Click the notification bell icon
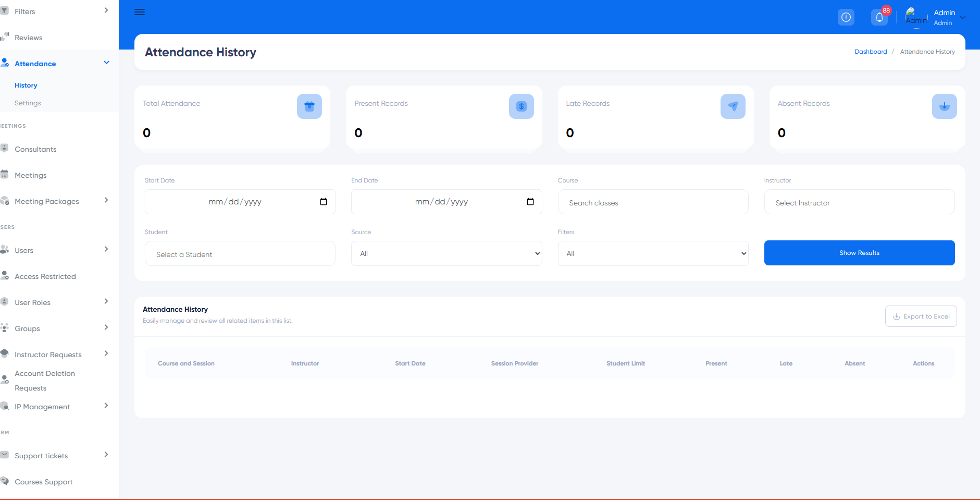Screen dimensions: 980x500 (879, 17)
